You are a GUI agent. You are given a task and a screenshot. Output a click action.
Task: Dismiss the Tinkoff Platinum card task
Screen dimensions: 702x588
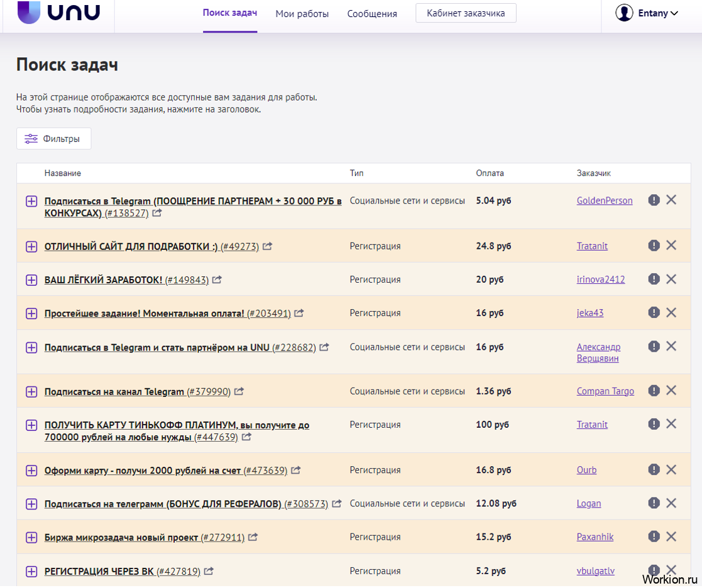pyautogui.click(x=671, y=424)
